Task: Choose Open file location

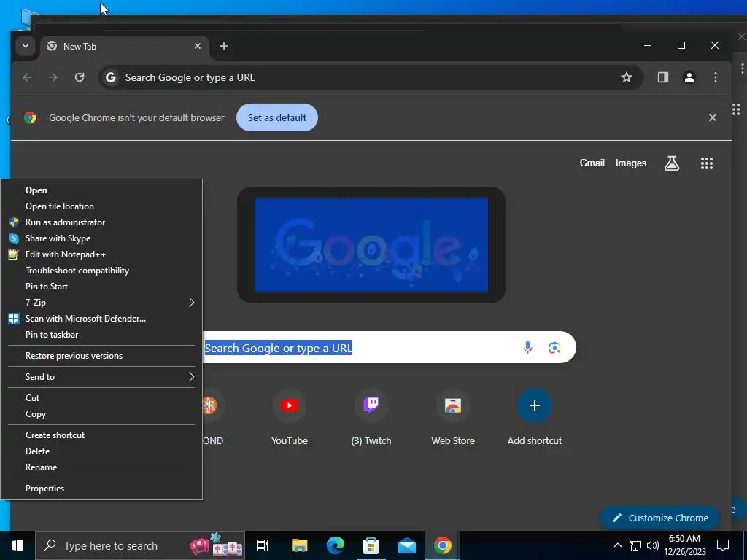Action: click(x=101, y=206)
